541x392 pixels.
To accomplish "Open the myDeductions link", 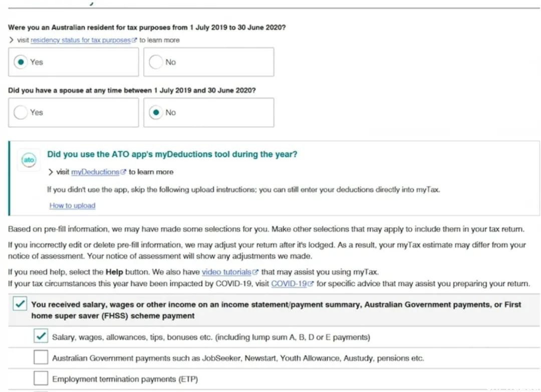I will coord(95,172).
